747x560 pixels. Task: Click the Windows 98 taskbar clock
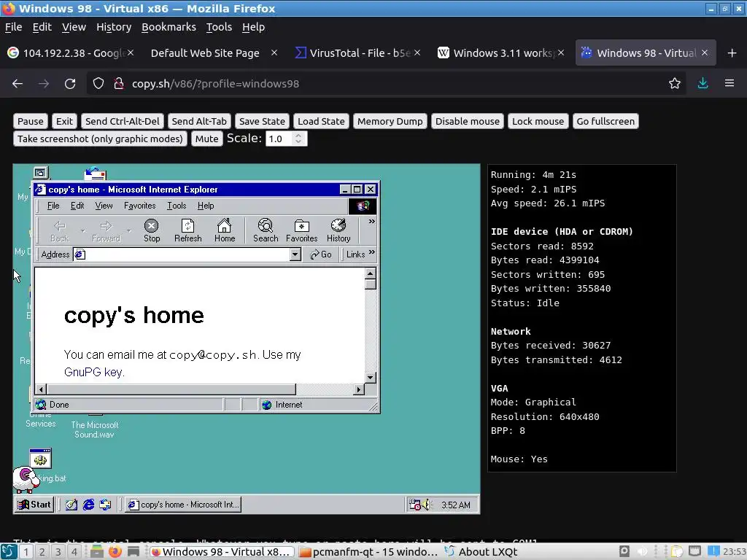coord(455,505)
